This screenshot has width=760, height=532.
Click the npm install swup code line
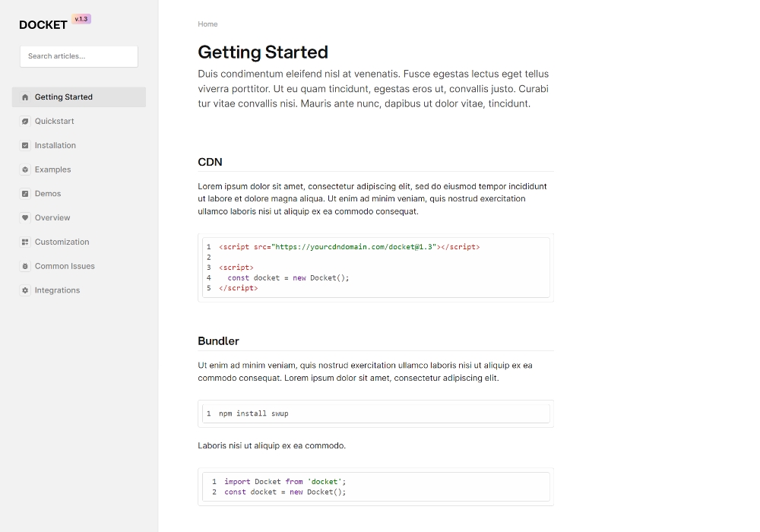tap(254, 413)
